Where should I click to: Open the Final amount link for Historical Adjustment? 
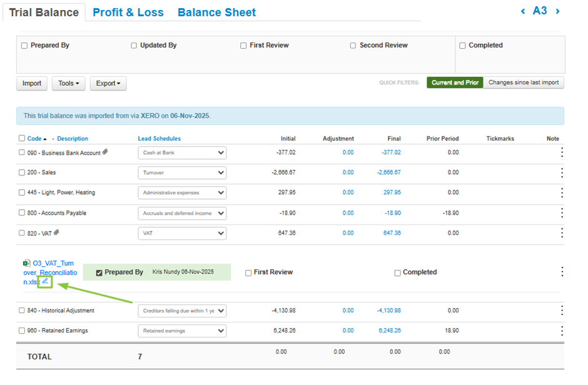(388, 311)
